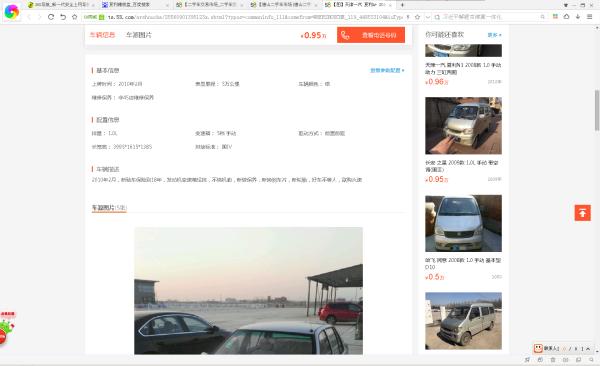Click the phone icon on orange button
600x366 pixels.
pyautogui.click(x=345, y=35)
